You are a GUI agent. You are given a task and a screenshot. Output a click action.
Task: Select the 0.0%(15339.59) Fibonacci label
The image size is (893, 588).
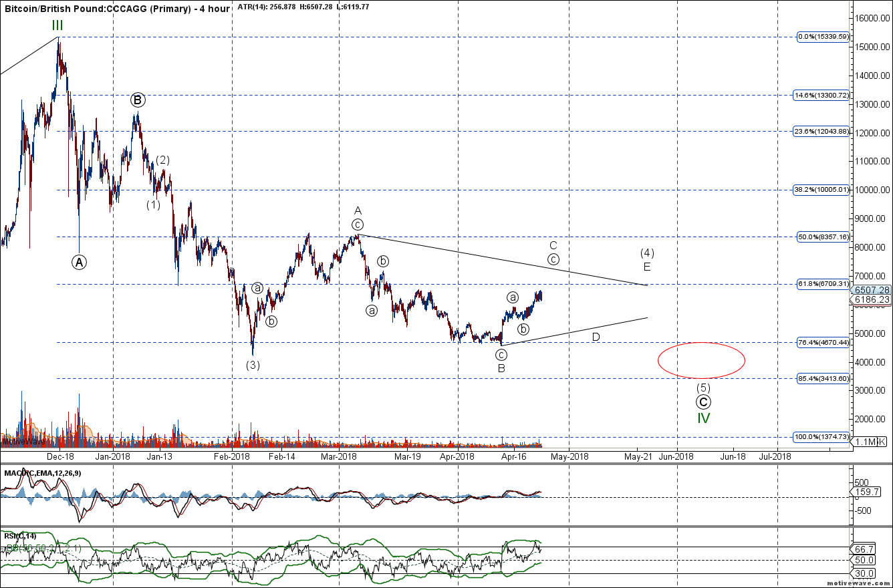tap(823, 37)
